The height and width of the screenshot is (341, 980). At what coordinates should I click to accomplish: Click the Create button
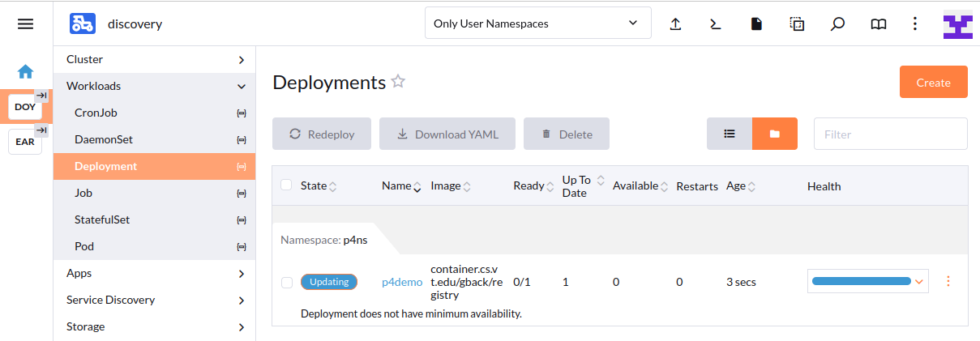pos(933,82)
